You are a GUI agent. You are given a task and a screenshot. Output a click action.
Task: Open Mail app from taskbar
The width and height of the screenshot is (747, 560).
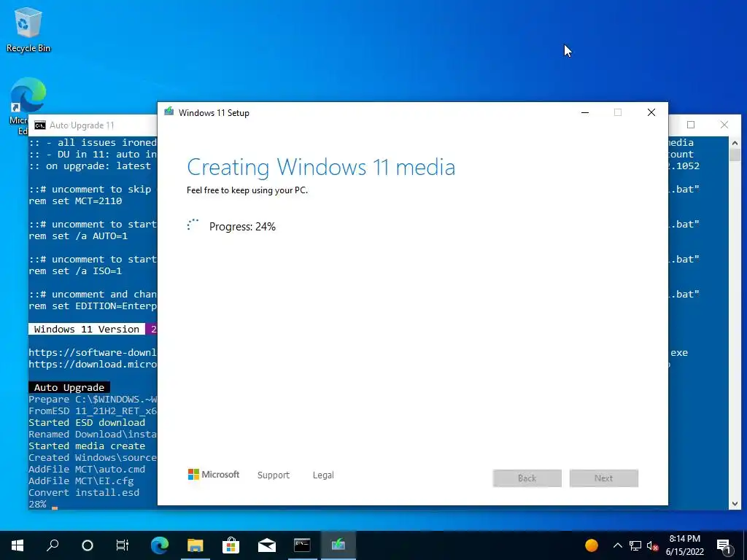coord(267,545)
